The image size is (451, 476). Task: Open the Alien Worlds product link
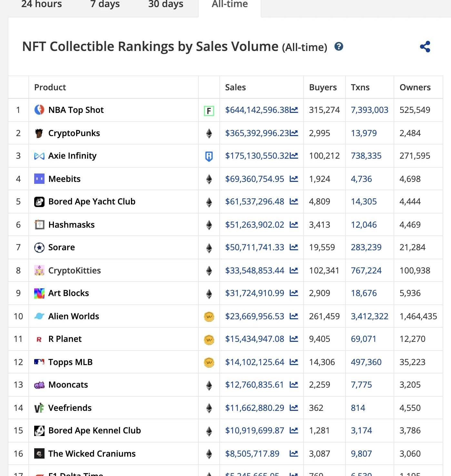click(74, 316)
